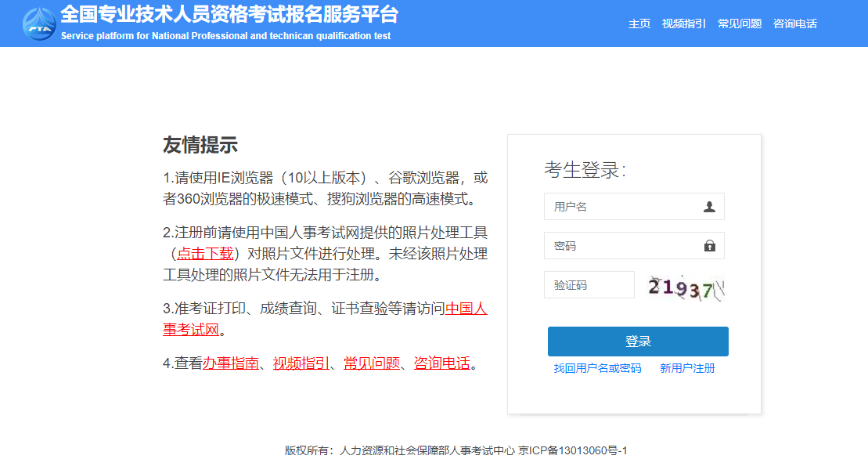Click the 友情提示 heading
Image resolution: width=868 pixels, height=459 pixels.
(200, 145)
